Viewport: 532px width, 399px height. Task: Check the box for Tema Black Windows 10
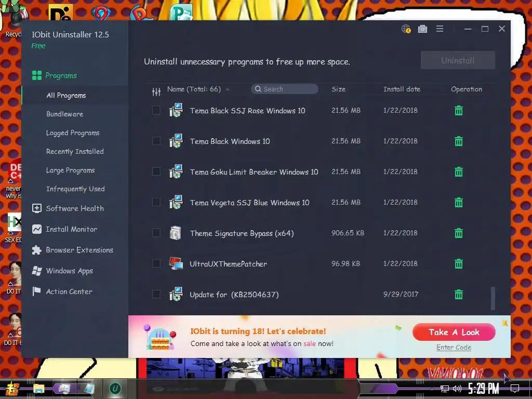pos(156,141)
